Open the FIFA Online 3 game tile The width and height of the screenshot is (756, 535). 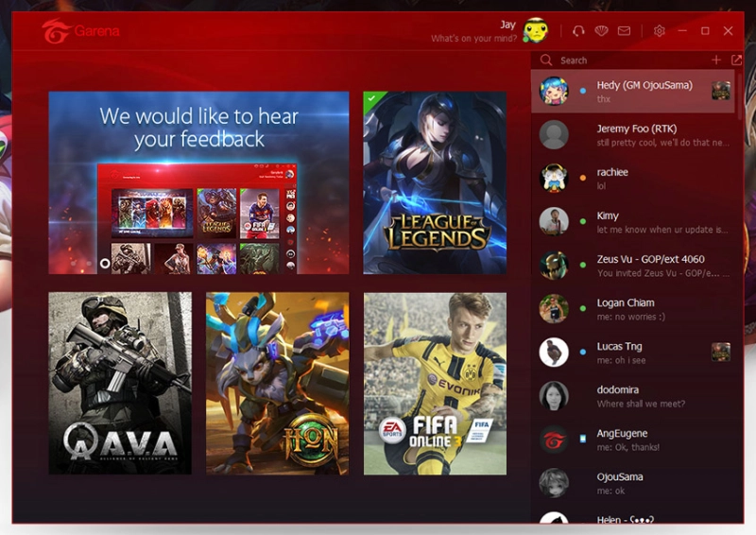435,384
